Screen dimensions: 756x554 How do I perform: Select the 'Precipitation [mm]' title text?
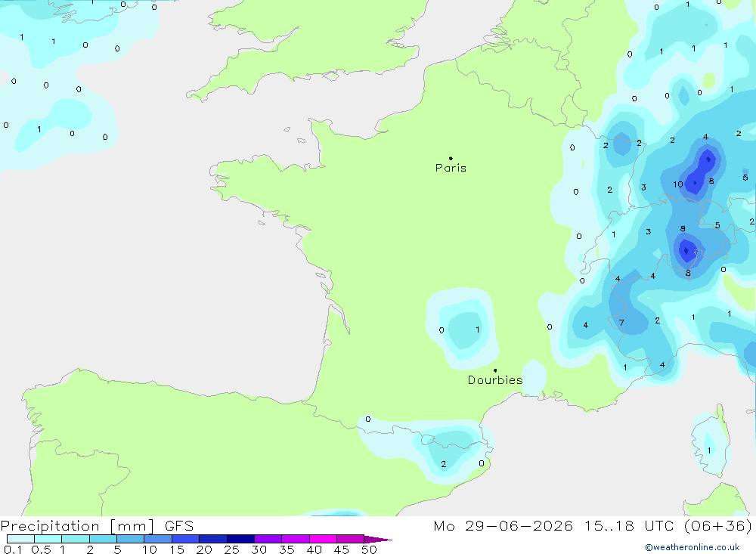(x=77, y=526)
